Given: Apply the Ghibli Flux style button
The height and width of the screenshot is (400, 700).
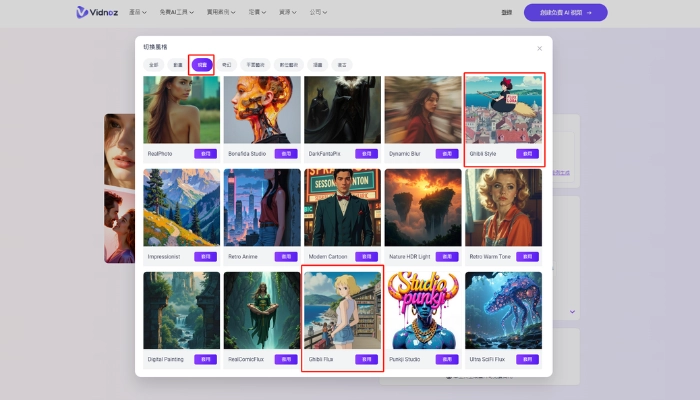Looking at the screenshot, I should 367,359.
